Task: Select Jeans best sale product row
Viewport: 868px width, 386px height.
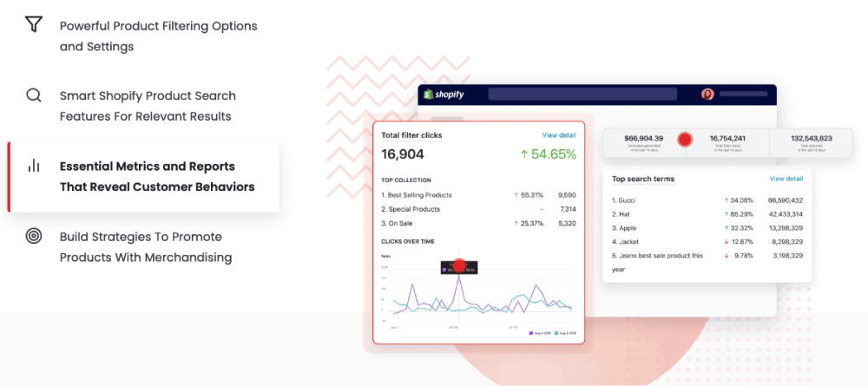Action: [x=707, y=262]
